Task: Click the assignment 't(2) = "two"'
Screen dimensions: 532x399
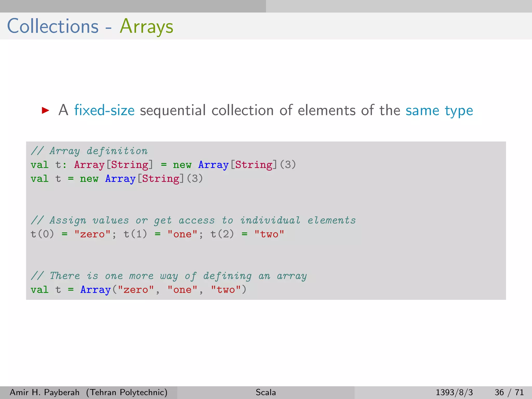Action: [247, 234]
